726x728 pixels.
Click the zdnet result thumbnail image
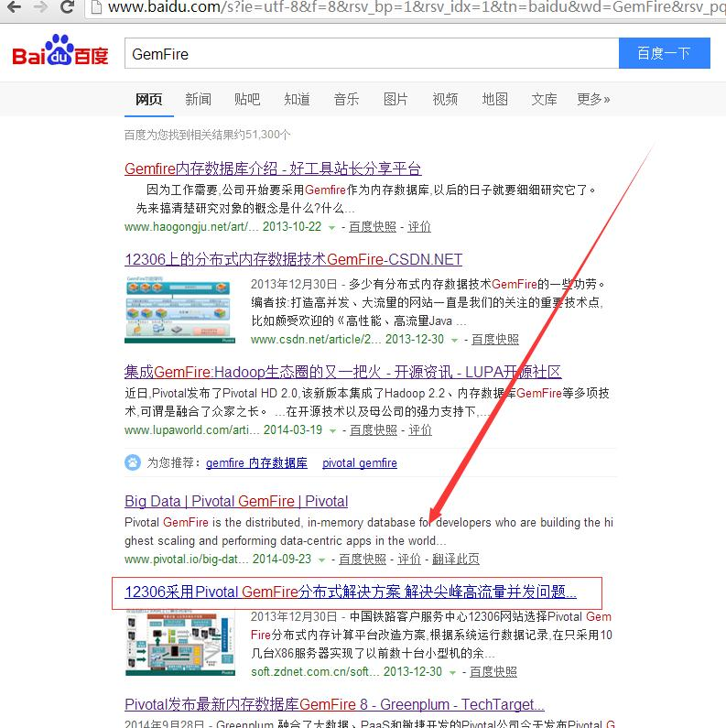(180, 642)
